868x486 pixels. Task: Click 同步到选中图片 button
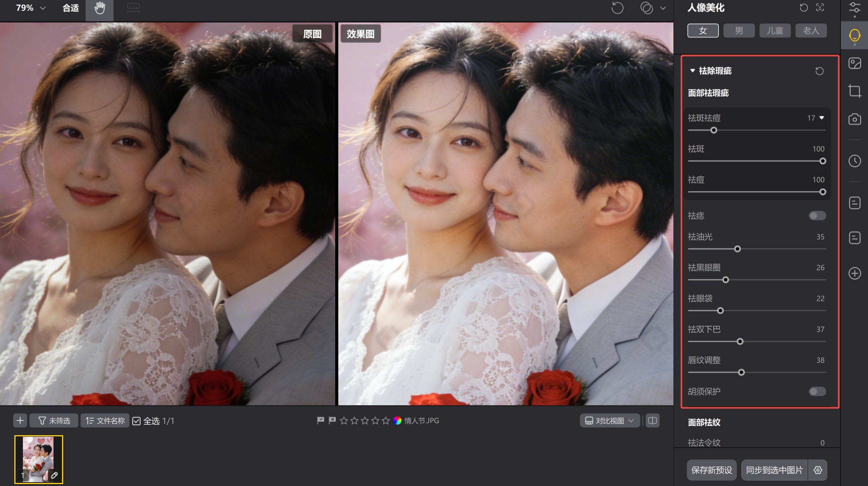pos(774,470)
